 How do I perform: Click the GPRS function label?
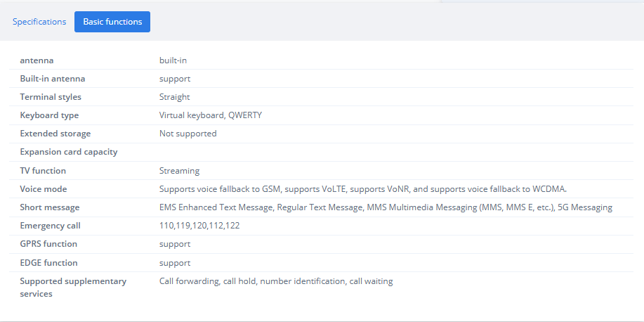[48, 244]
